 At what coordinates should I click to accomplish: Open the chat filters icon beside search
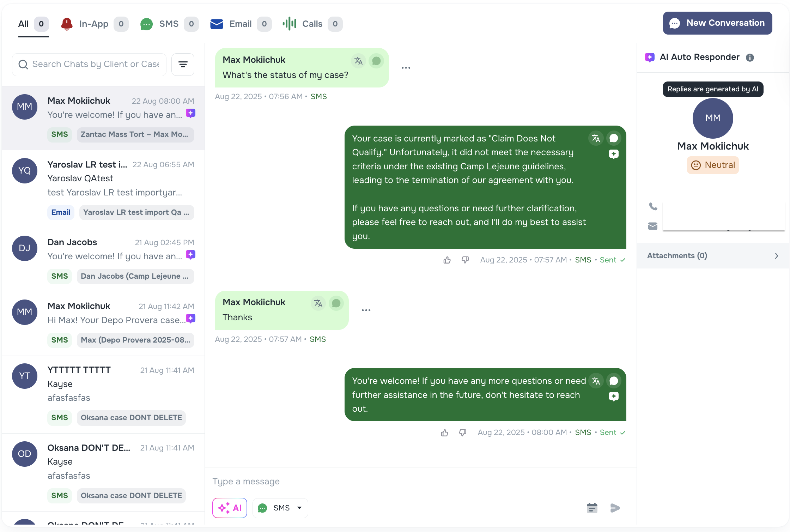(183, 64)
